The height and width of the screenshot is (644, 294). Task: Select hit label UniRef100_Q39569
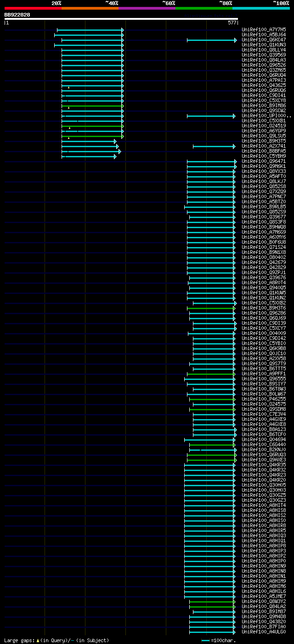[264, 55]
